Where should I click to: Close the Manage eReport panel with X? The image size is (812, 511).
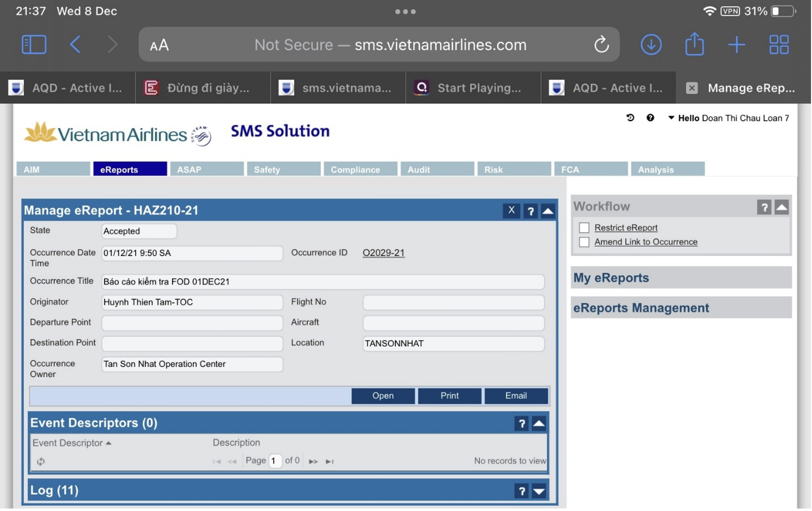pyautogui.click(x=511, y=211)
